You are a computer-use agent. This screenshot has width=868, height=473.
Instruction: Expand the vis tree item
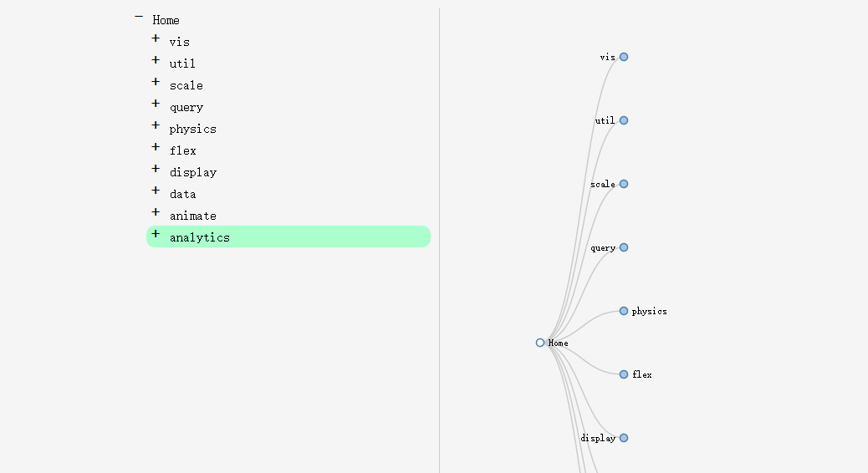coord(156,38)
